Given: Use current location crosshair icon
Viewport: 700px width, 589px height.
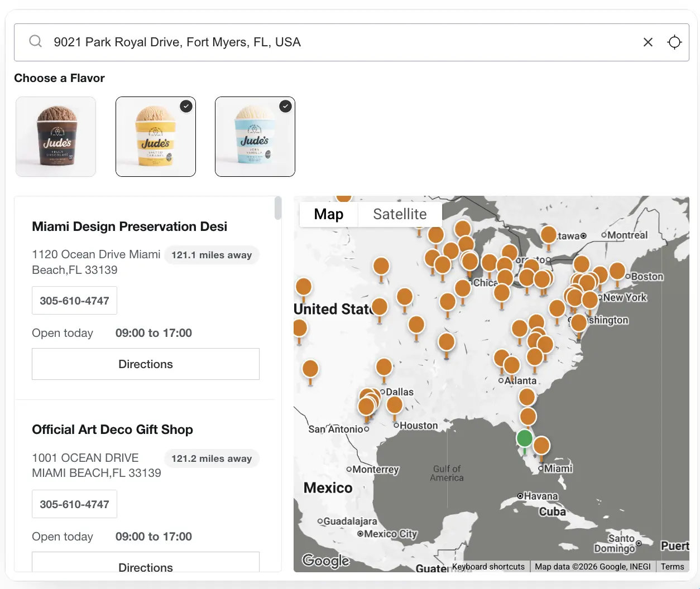Looking at the screenshot, I should 674,42.
